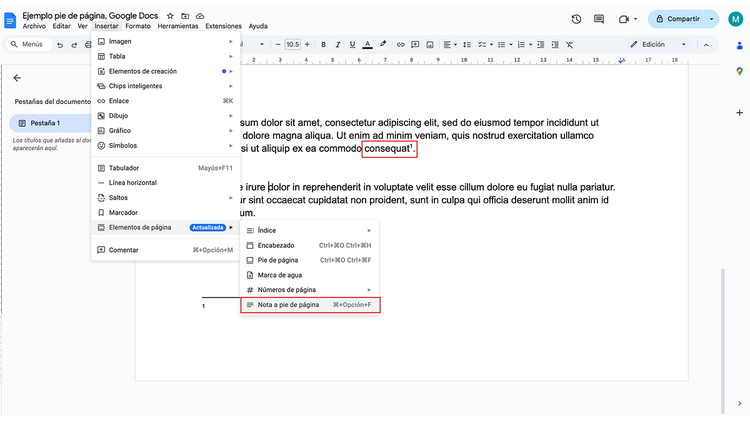The image size is (750, 422).
Task: Open dropdown arrow next to Compartir
Action: point(712,19)
